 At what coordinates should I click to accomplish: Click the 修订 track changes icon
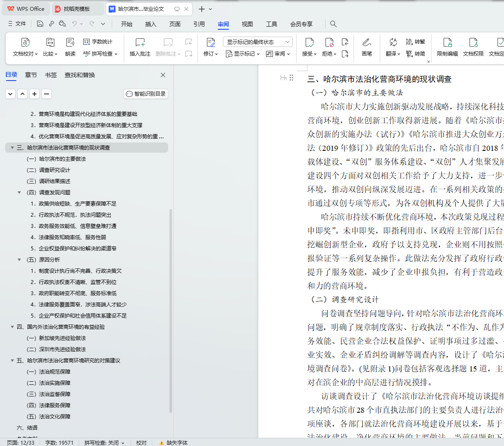point(210,42)
